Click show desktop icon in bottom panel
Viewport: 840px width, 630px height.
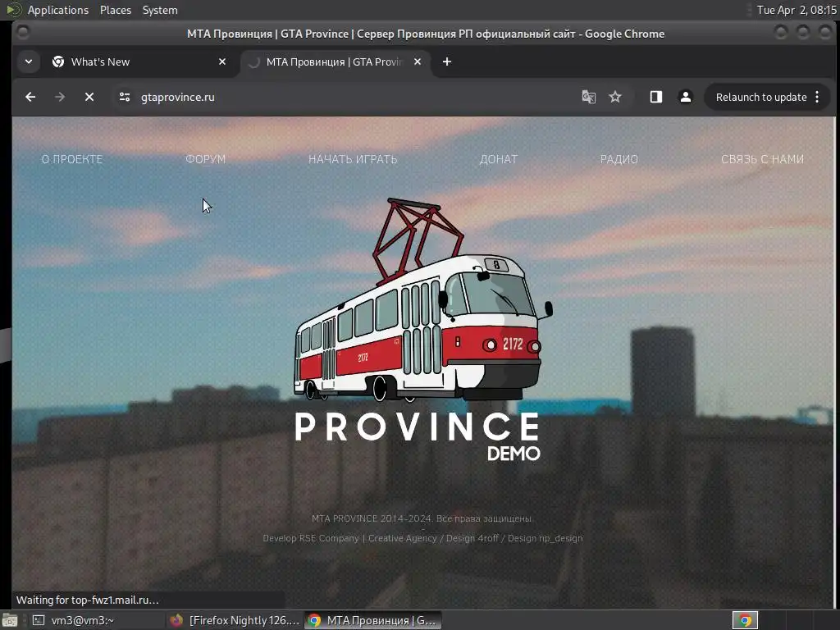[10, 620]
